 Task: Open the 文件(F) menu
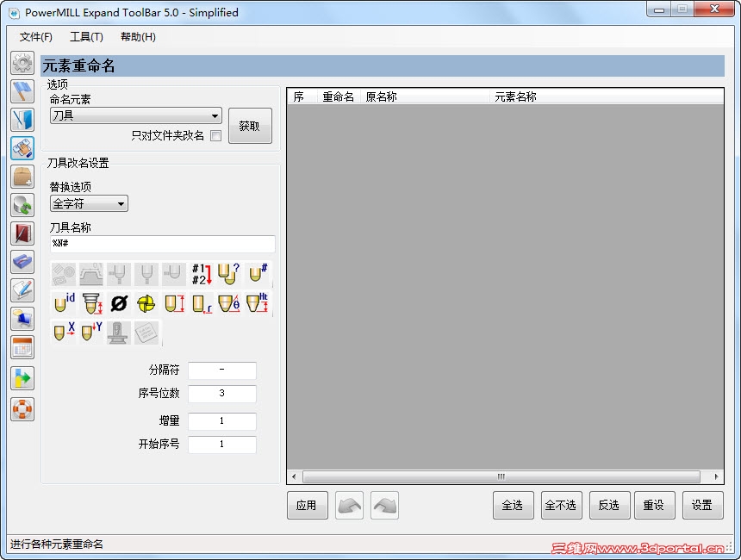click(x=35, y=37)
